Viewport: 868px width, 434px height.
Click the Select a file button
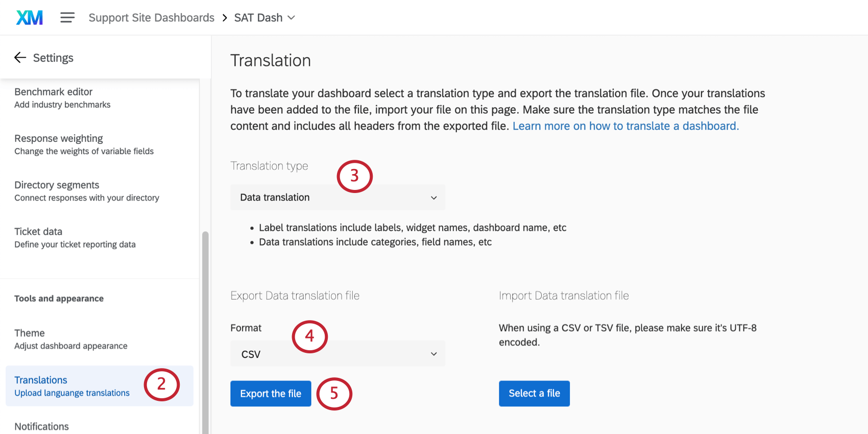click(534, 394)
